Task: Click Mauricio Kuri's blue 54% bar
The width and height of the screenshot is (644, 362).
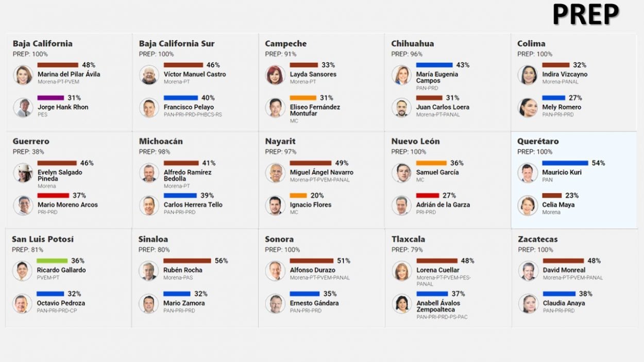Action: click(565, 163)
